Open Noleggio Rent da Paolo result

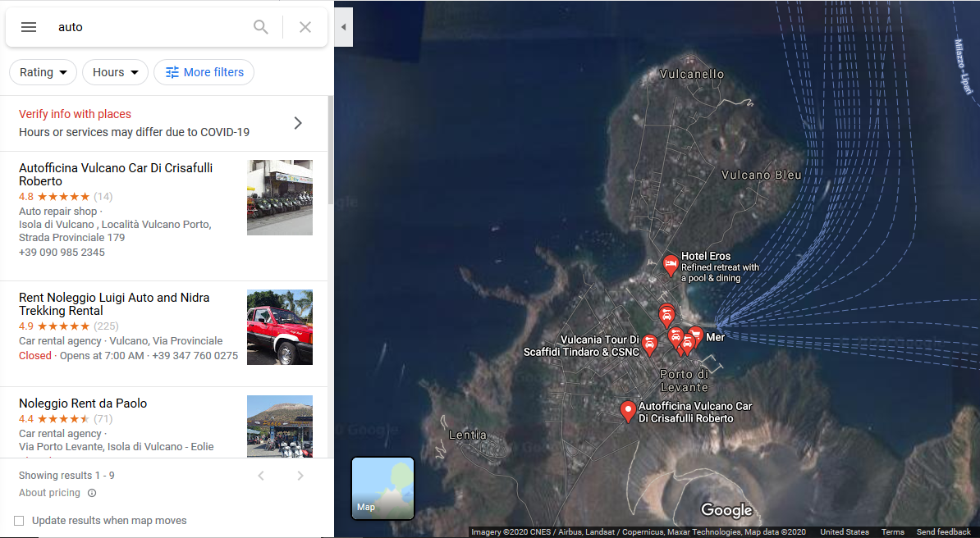tap(83, 403)
